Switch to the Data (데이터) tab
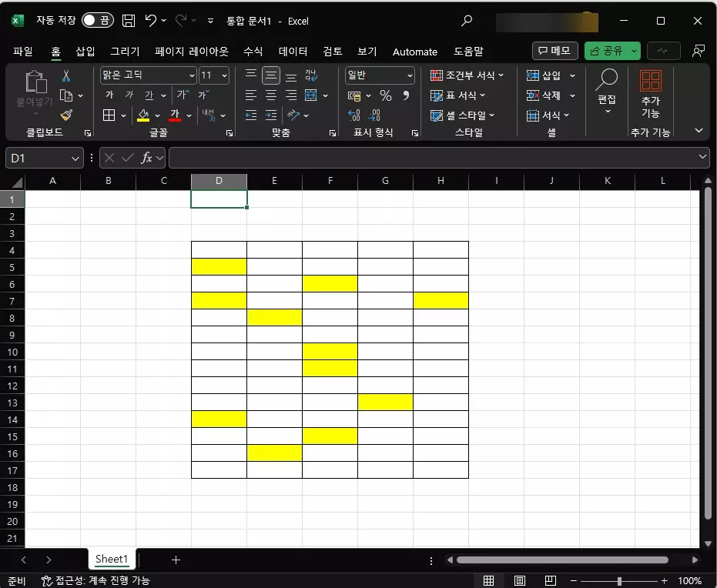This screenshot has width=717, height=588. click(293, 52)
